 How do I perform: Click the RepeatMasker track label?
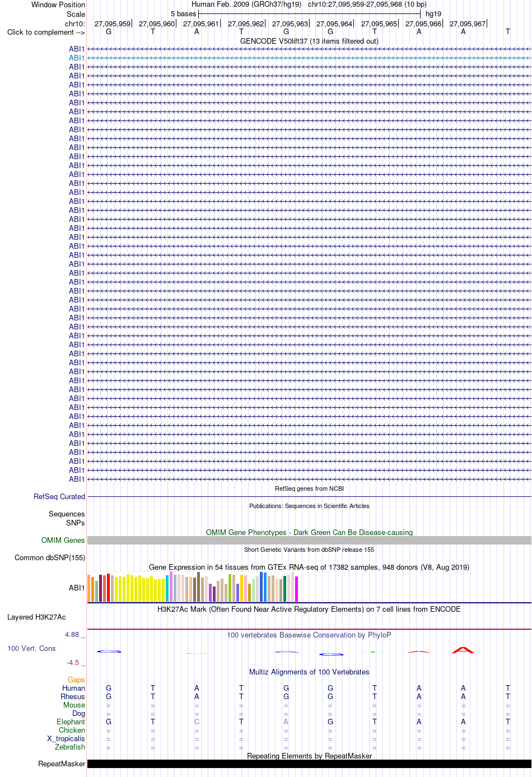point(62,764)
